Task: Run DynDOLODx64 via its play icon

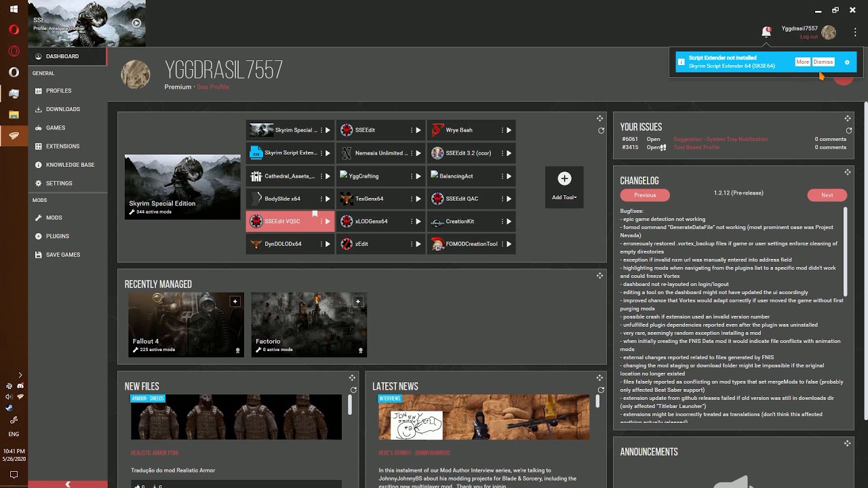Action: click(328, 244)
